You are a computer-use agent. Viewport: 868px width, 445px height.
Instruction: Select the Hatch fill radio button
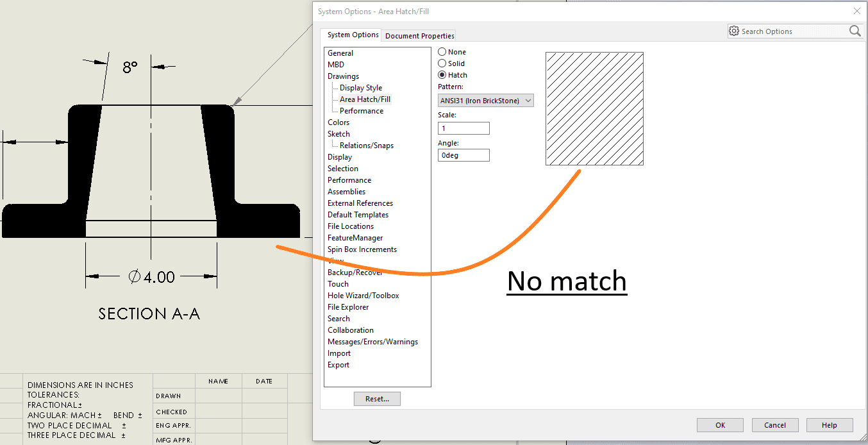[x=442, y=74]
